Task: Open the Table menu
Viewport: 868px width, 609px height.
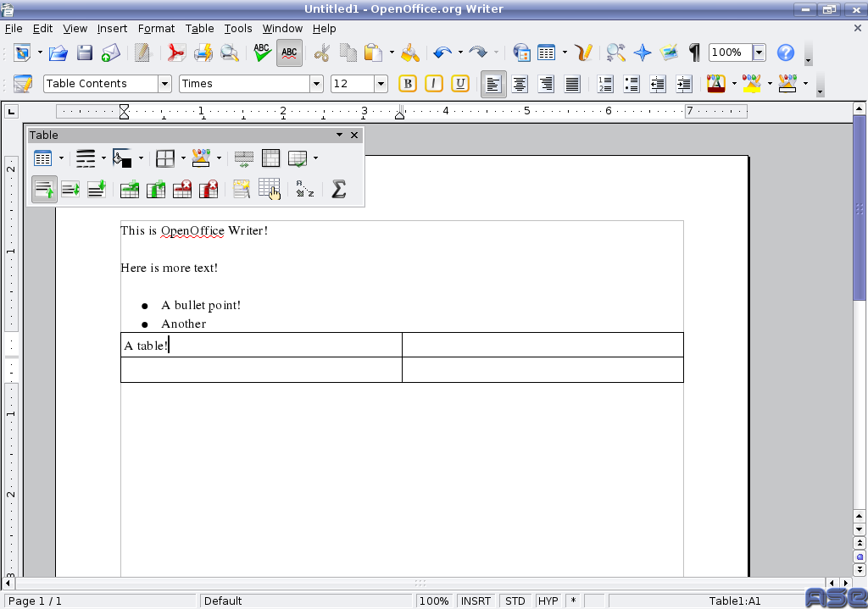Action: 199,28
